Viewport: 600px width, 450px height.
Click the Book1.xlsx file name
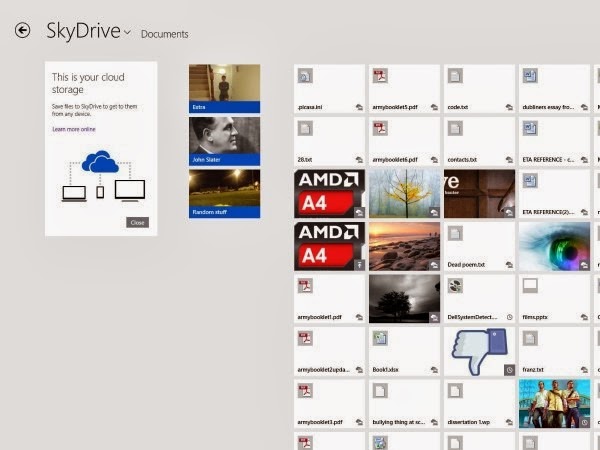tap(386, 370)
